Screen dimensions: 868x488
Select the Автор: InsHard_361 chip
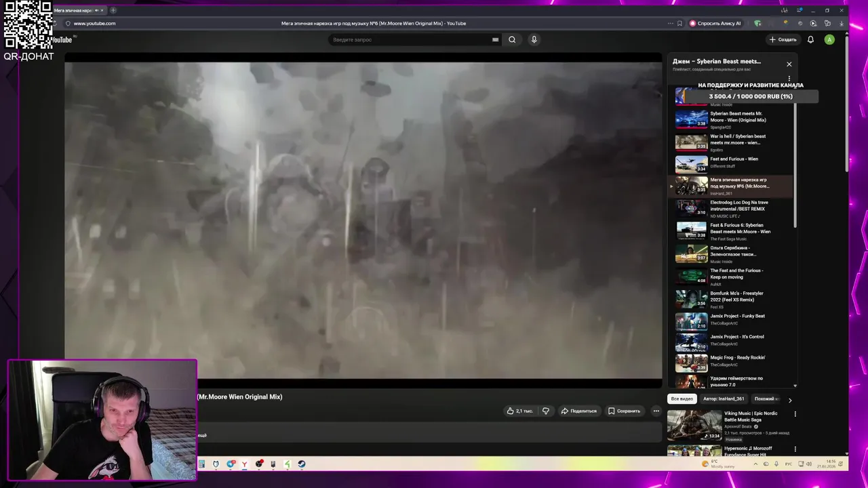point(724,399)
